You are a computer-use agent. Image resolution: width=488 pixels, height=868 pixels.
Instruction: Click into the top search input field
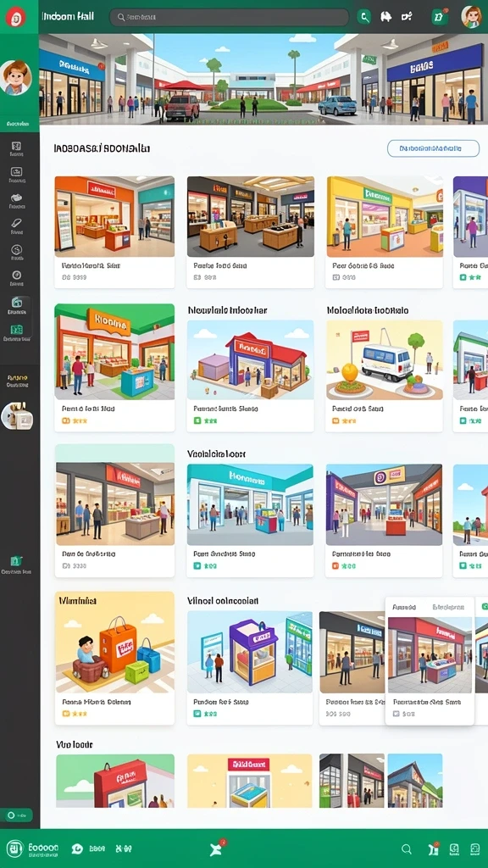coord(229,17)
